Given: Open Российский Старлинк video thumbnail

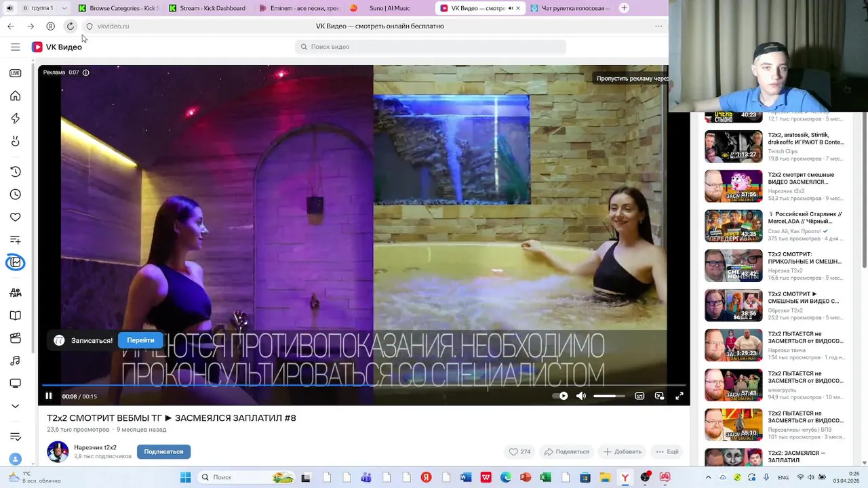Looking at the screenshot, I should click(x=734, y=226).
